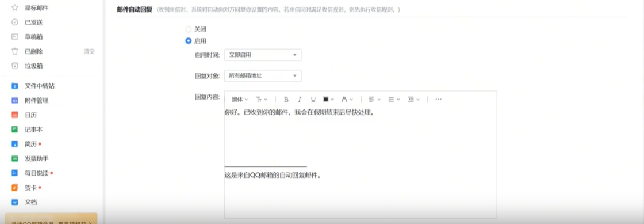Open the 日历 calendar
This screenshot has width=644, height=224.
[30, 115]
